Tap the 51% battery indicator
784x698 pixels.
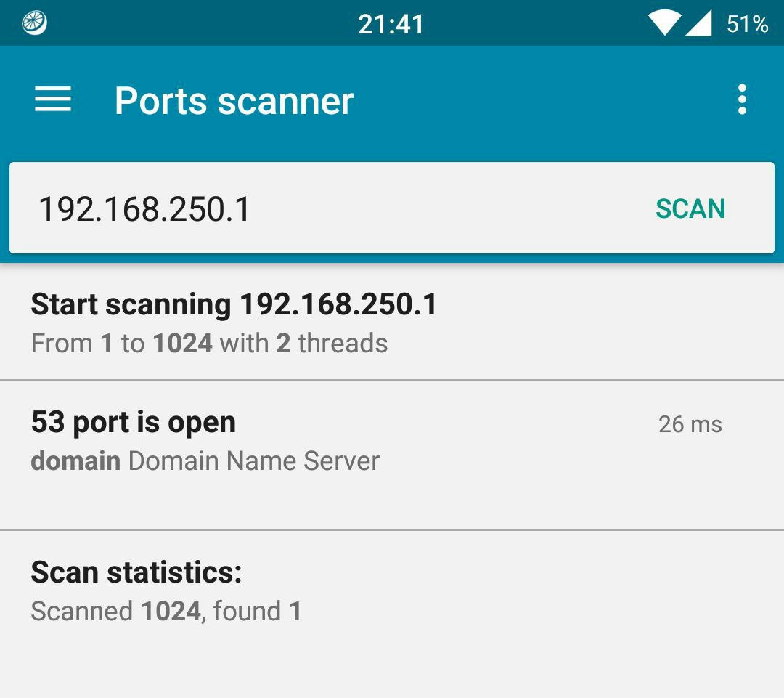tap(747, 24)
